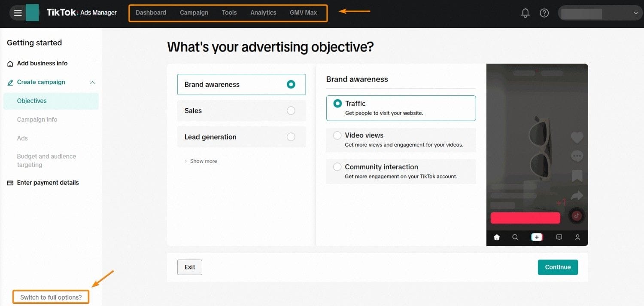Click the help question mark icon

click(x=544, y=13)
